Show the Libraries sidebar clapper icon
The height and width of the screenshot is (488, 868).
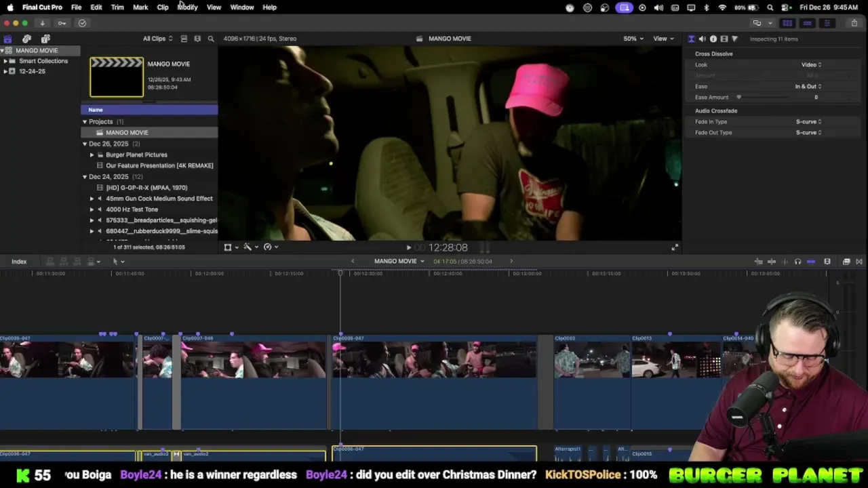coord(7,39)
